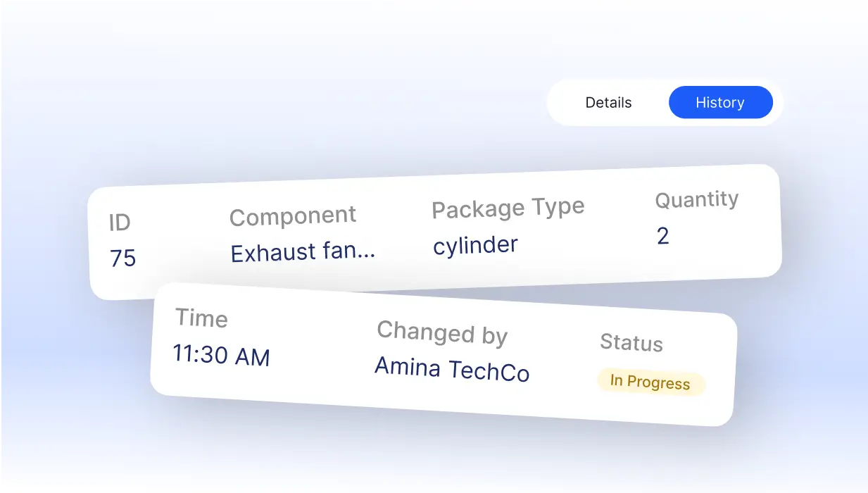Switch to the Details tab
The image size is (868, 493).
608,103
